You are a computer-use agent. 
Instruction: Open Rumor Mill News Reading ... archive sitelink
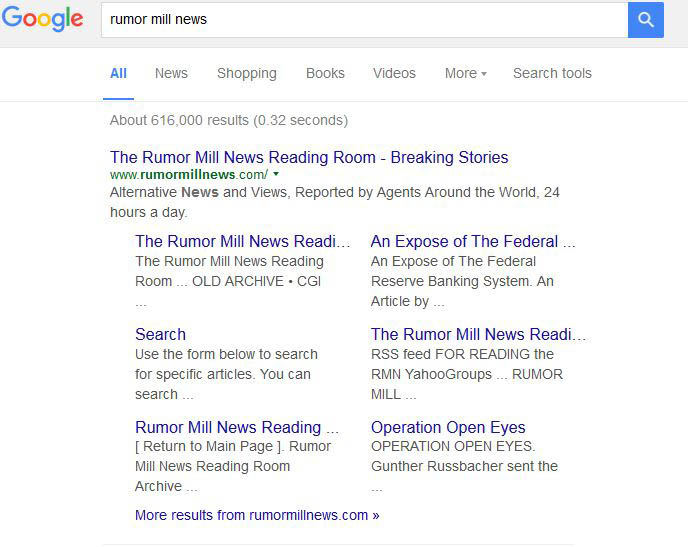click(x=236, y=427)
